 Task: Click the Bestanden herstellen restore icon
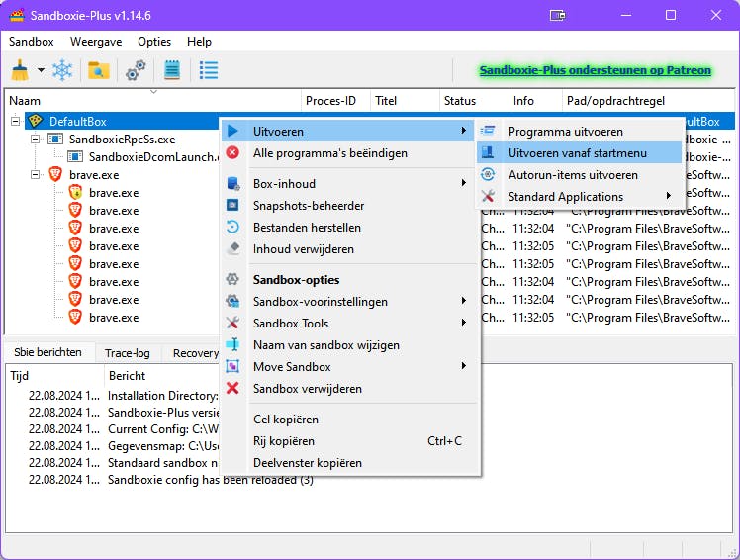click(232, 228)
